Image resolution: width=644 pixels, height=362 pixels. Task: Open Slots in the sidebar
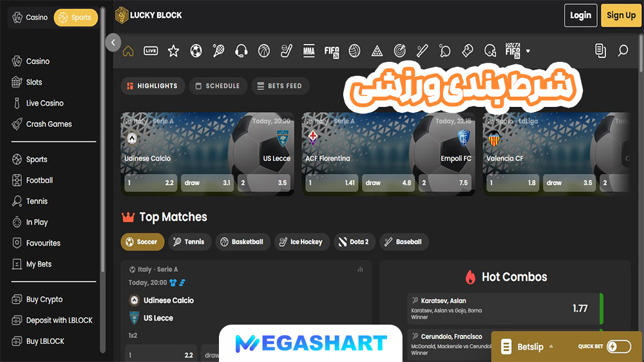point(27,82)
